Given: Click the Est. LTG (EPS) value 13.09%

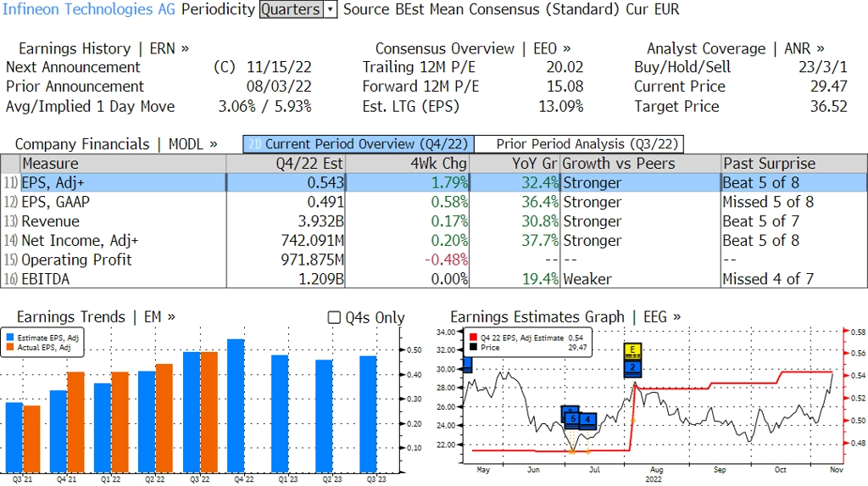Looking at the screenshot, I should point(561,106).
